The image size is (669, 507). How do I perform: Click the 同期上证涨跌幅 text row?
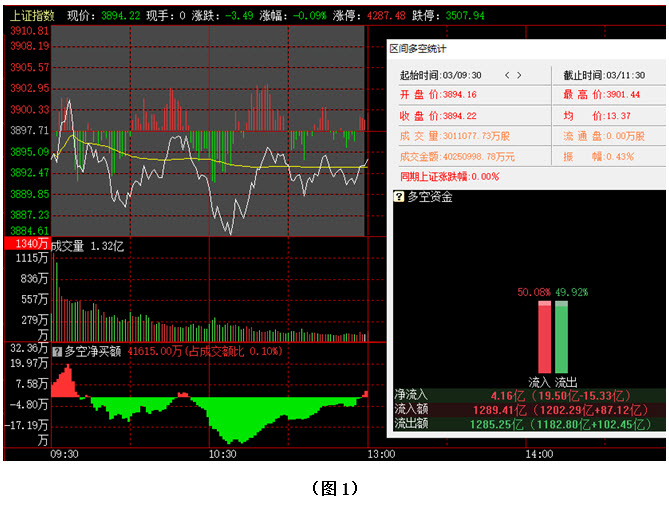(x=449, y=176)
